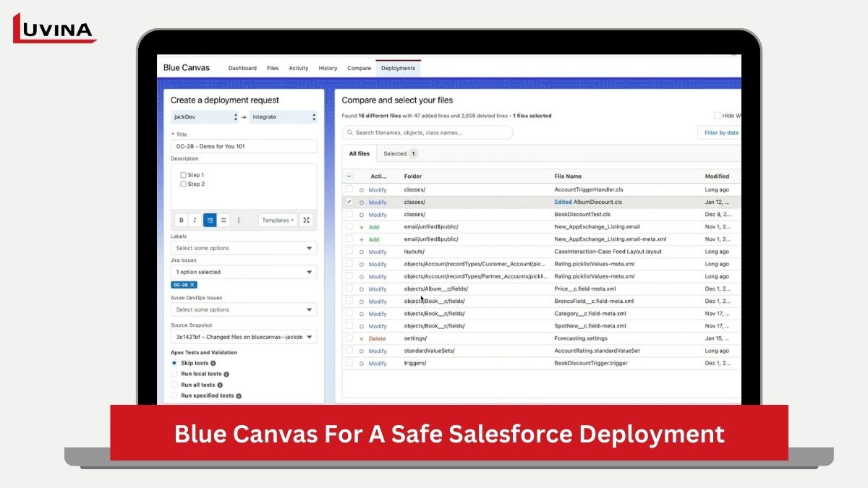The image size is (868, 488).
Task: Select the Run all tests radio option
Action: point(174,385)
